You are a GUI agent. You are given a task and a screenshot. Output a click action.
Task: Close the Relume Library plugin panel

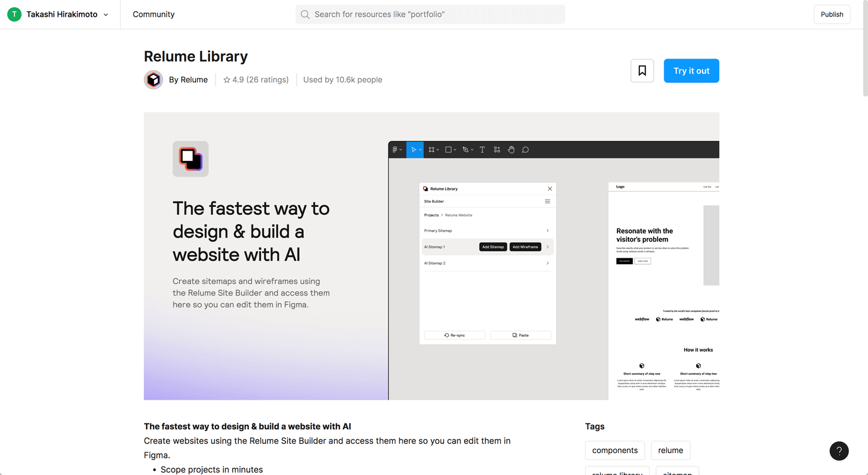pyautogui.click(x=550, y=189)
